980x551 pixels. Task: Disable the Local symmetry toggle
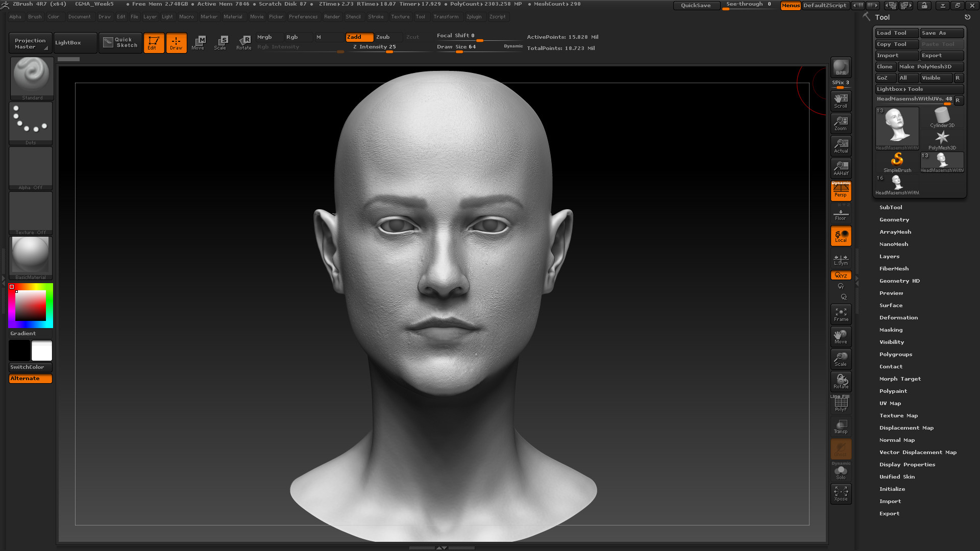(x=841, y=236)
